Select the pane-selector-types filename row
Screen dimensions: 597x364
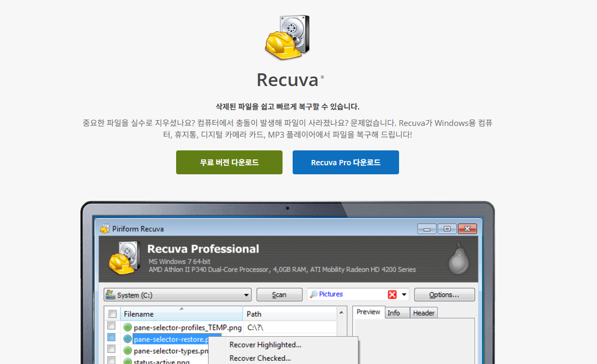point(171,351)
